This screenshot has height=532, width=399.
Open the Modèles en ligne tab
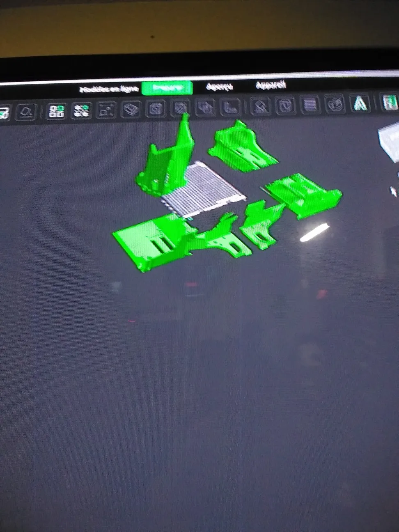coord(109,89)
